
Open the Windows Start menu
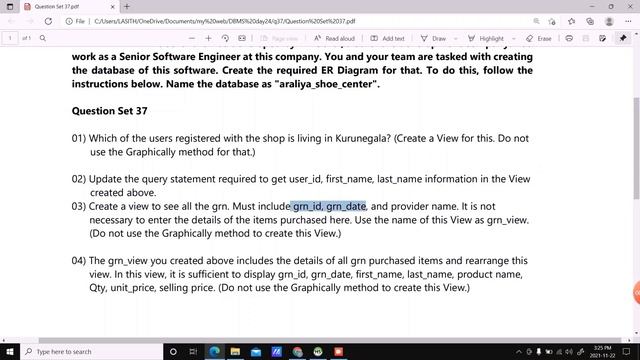10,351
